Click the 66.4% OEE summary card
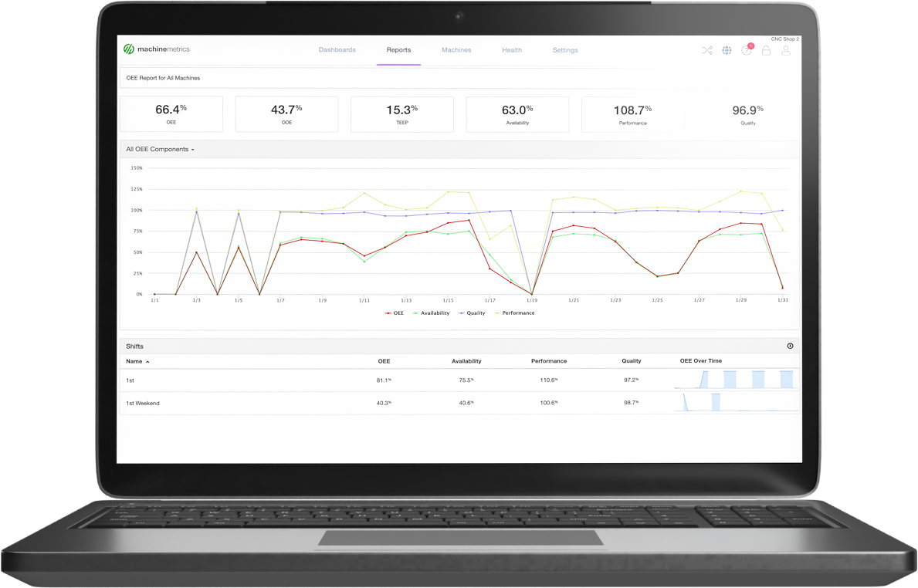 (x=171, y=113)
